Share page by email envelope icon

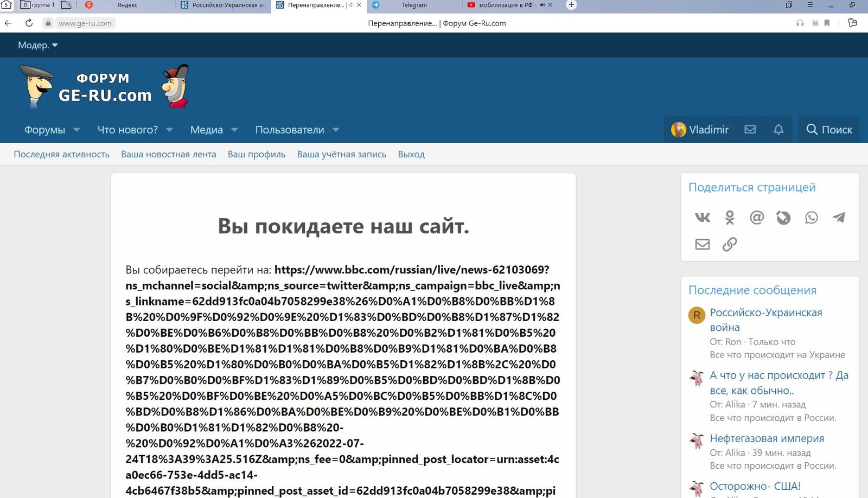coord(702,244)
